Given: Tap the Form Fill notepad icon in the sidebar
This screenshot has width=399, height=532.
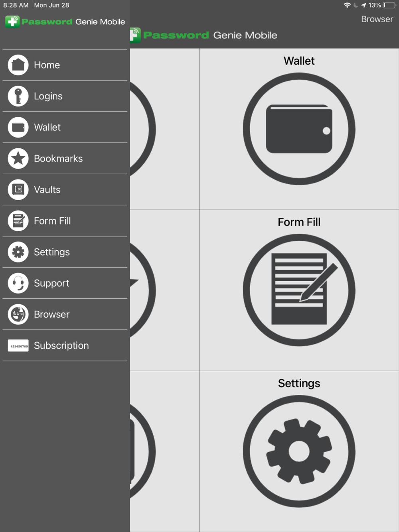Looking at the screenshot, I should (x=18, y=221).
